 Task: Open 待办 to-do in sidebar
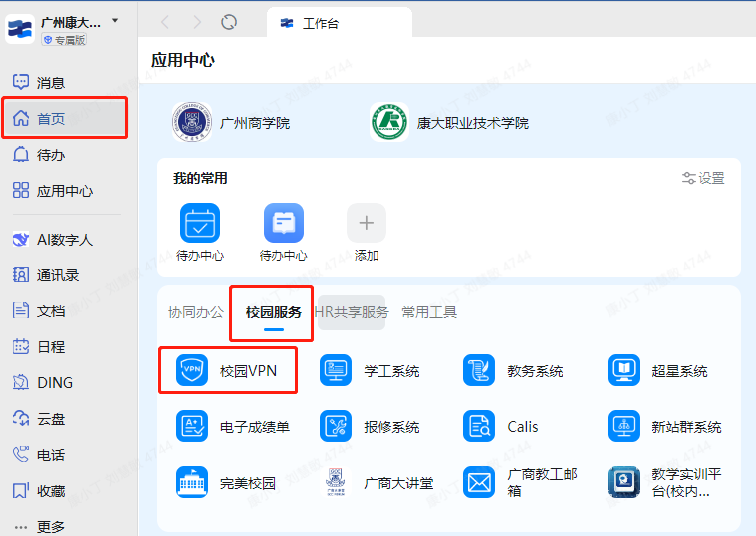coord(39,155)
